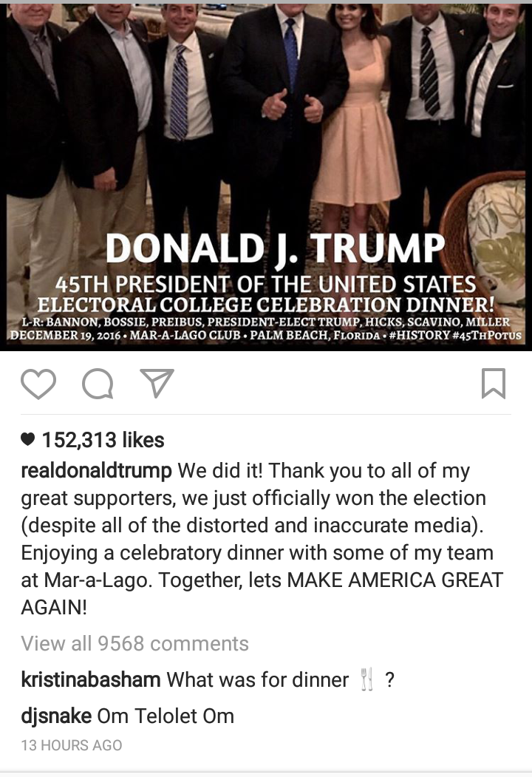Open the 152,313 likes list
The width and height of the screenshot is (532, 777).
point(103,440)
